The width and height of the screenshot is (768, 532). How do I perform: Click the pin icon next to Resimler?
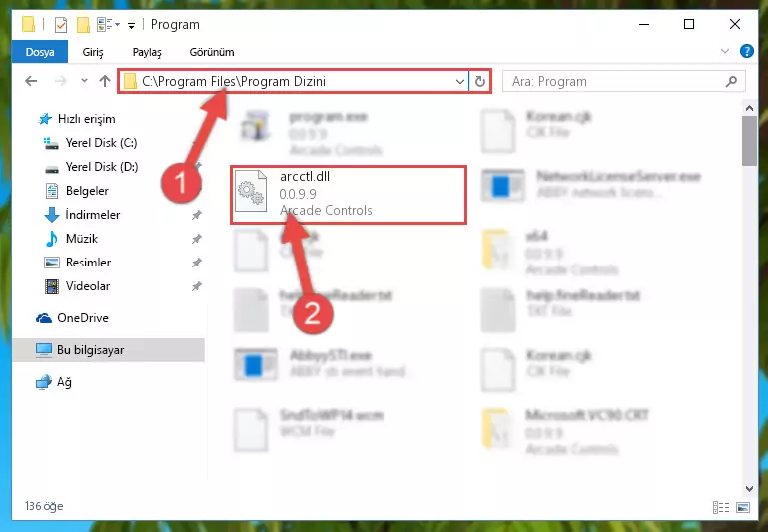point(197,263)
